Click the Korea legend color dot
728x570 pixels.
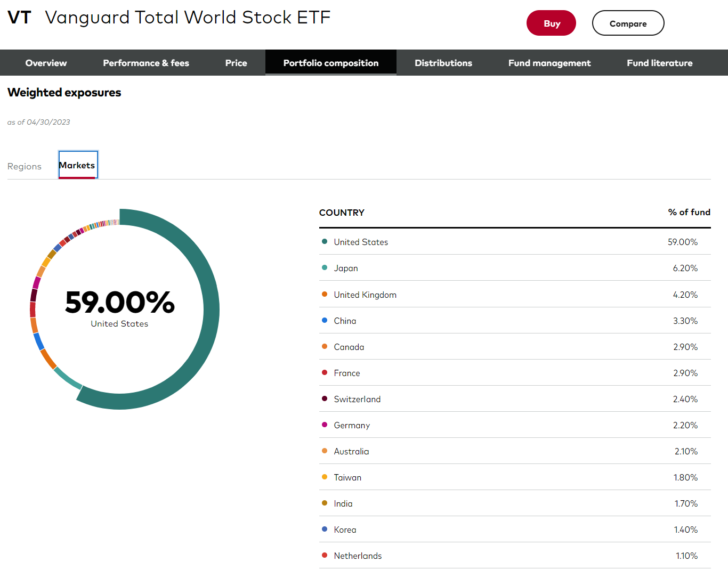pyautogui.click(x=325, y=529)
